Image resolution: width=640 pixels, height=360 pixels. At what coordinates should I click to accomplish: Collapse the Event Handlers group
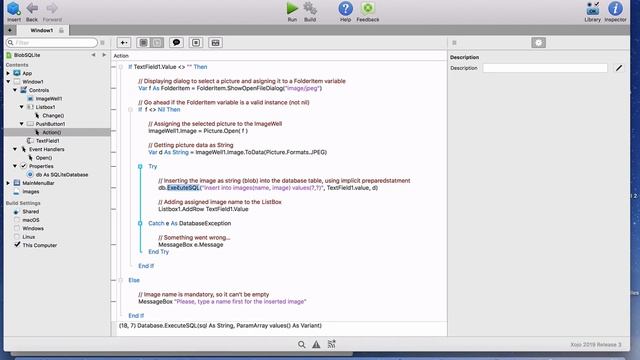point(15,149)
